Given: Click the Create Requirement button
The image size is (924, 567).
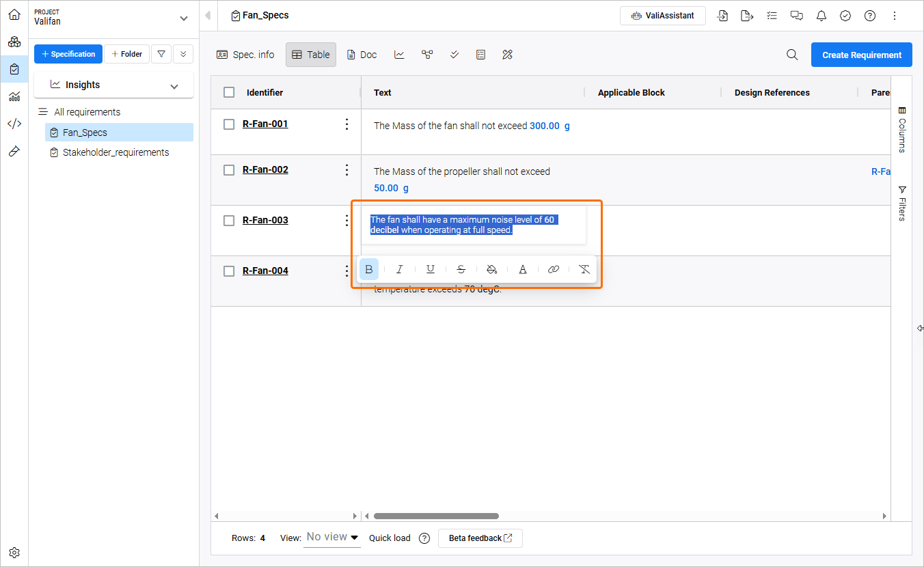Looking at the screenshot, I should (861, 55).
